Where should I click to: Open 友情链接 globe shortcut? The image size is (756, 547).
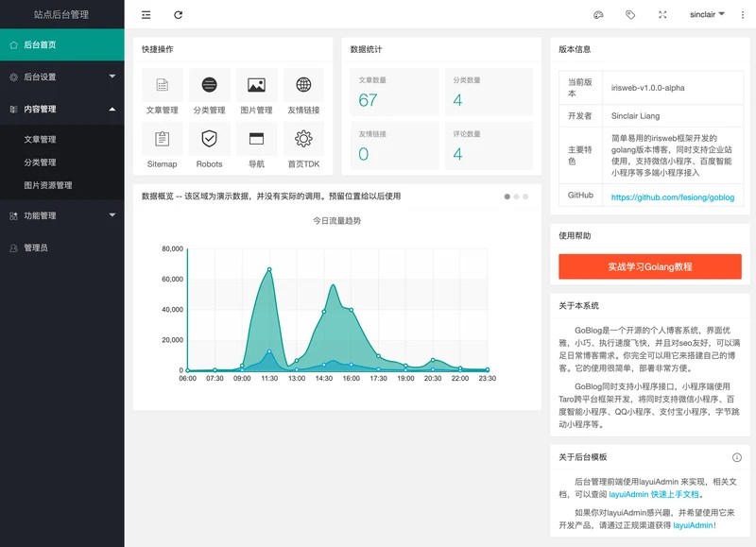(x=303, y=86)
